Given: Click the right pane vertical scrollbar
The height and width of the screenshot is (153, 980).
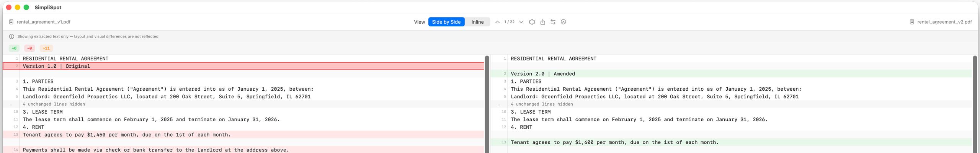Looking at the screenshot, I should 975,103.
